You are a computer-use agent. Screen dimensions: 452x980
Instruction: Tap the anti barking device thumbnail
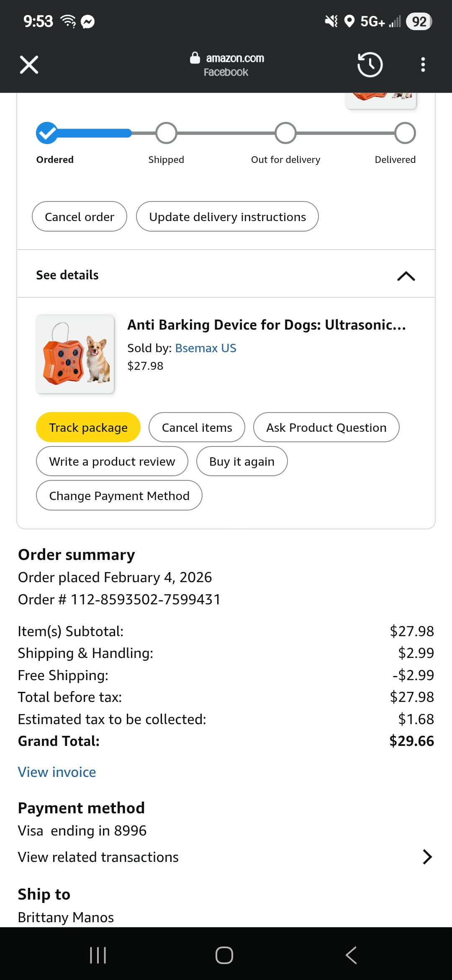(x=75, y=354)
